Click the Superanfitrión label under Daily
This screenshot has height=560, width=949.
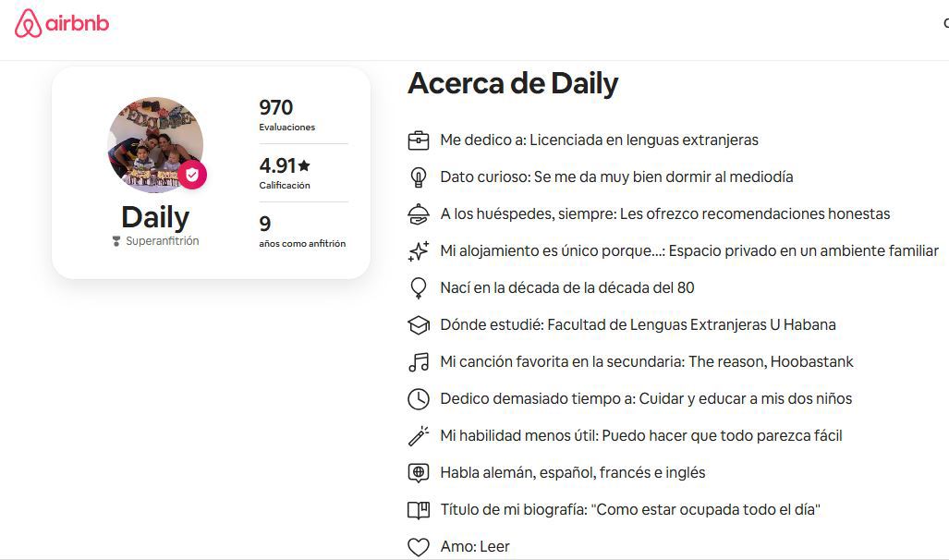pyautogui.click(x=155, y=241)
